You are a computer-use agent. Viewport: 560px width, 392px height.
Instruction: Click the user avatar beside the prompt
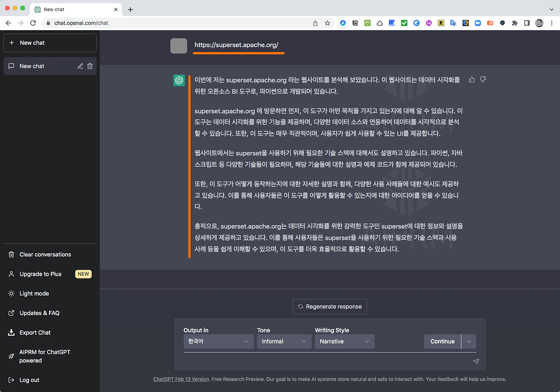[178, 46]
